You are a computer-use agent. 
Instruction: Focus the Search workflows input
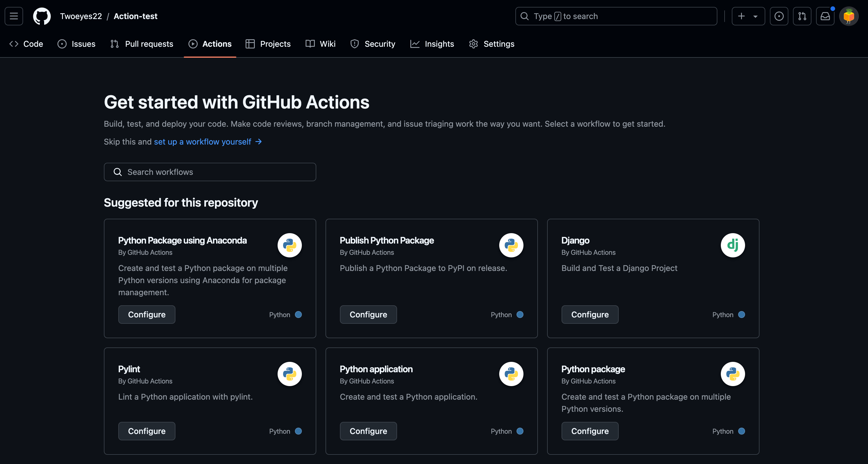point(210,172)
